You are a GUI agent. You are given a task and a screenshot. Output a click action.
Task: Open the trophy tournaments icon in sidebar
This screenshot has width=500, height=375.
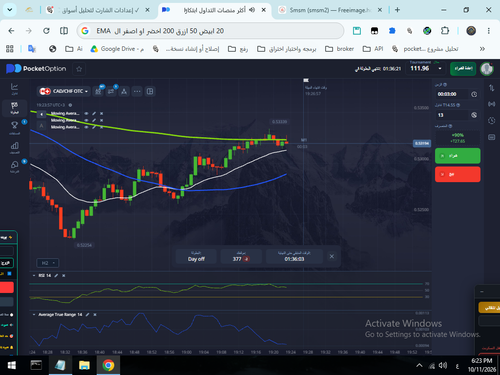tap(14, 127)
